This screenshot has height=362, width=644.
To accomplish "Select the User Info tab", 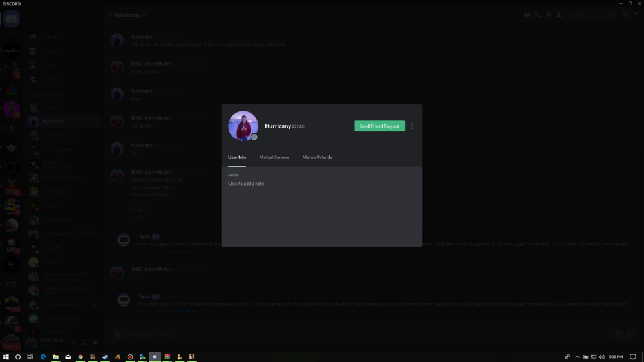I will (237, 157).
